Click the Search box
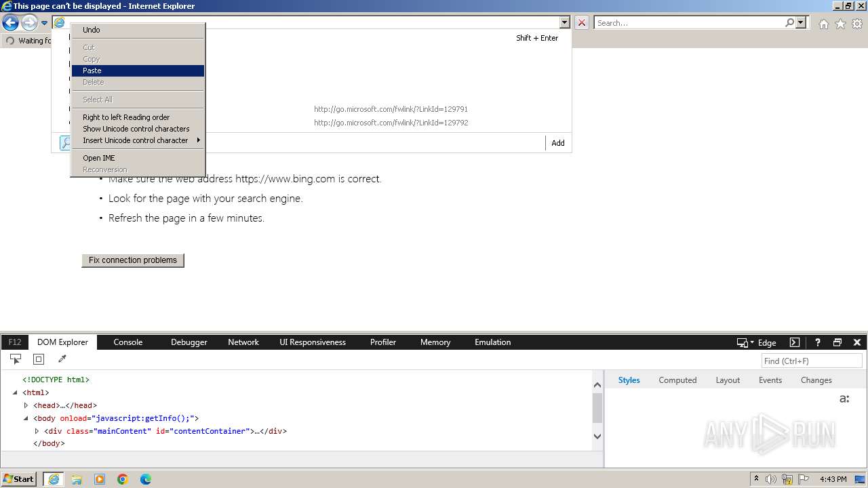This screenshot has width=868, height=488. pos(689,23)
